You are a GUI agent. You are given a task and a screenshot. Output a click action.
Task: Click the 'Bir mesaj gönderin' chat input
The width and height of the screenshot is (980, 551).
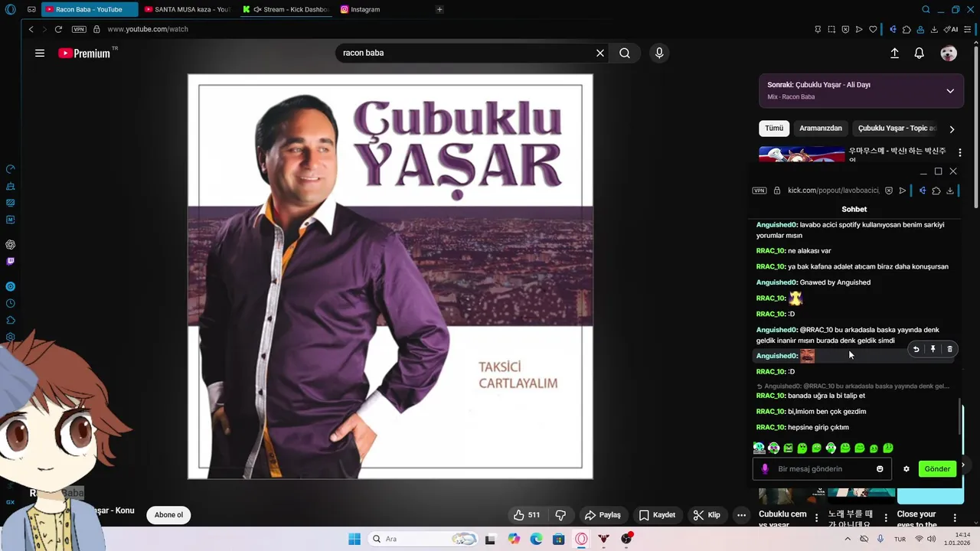click(824, 469)
